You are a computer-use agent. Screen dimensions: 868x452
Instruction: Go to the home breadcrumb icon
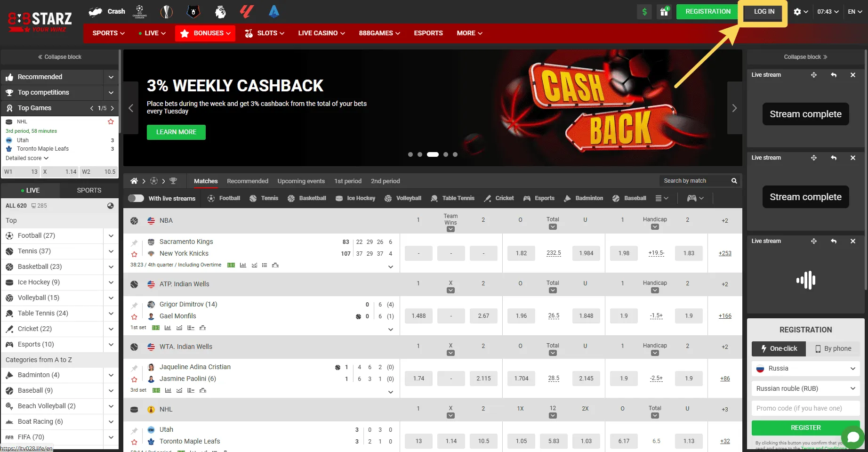pos(134,181)
